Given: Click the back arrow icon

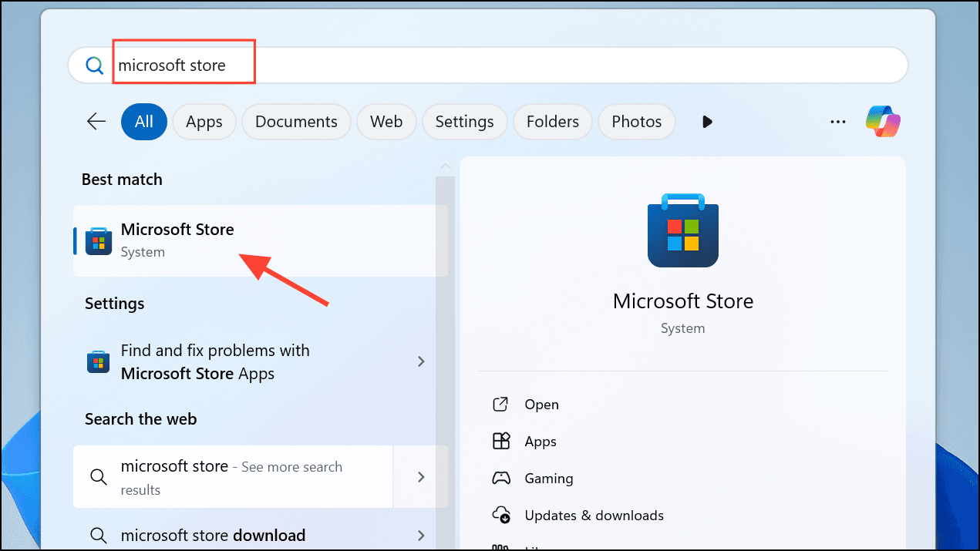Looking at the screenshot, I should pos(96,122).
